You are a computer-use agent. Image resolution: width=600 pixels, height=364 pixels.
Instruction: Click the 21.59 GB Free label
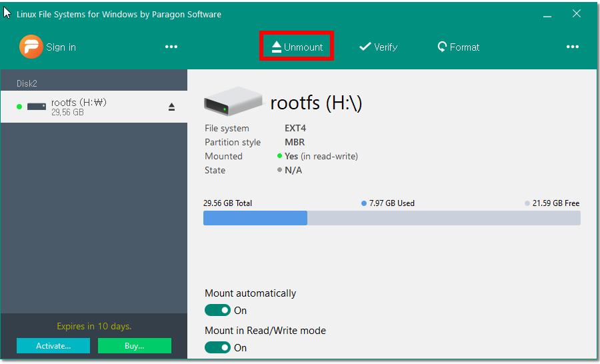555,203
